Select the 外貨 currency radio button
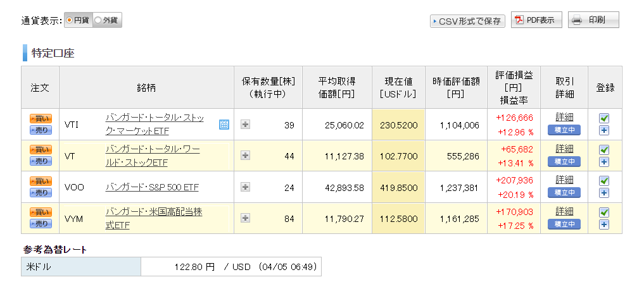This screenshot has height=289, width=644. pyautogui.click(x=107, y=20)
